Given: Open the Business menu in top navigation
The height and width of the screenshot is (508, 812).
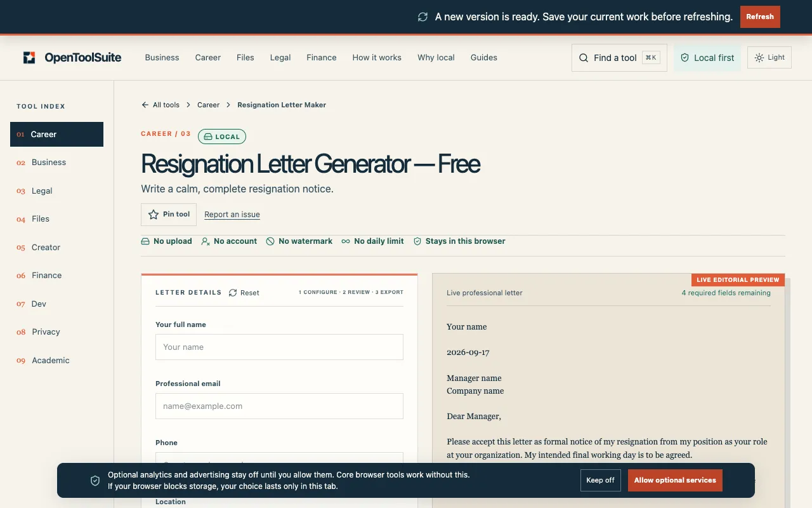Looking at the screenshot, I should tap(162, 57).
